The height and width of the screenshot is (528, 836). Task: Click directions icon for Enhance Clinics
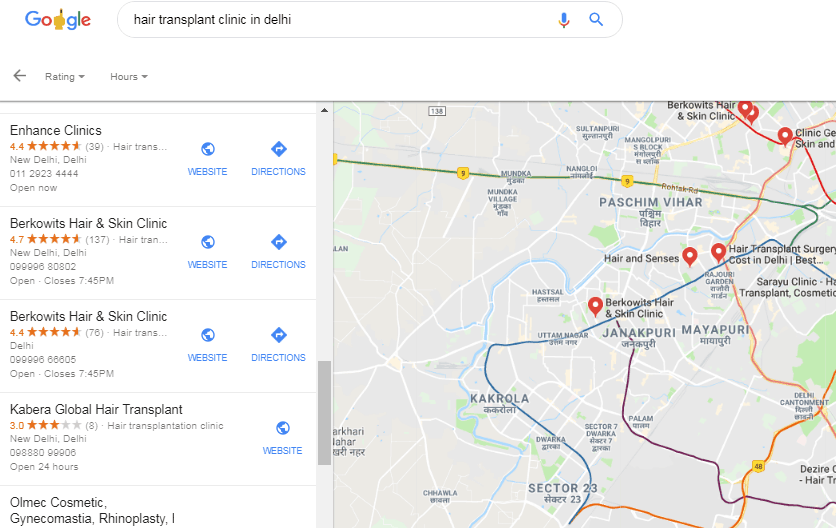pyautogui.click(x=278, y=149)
